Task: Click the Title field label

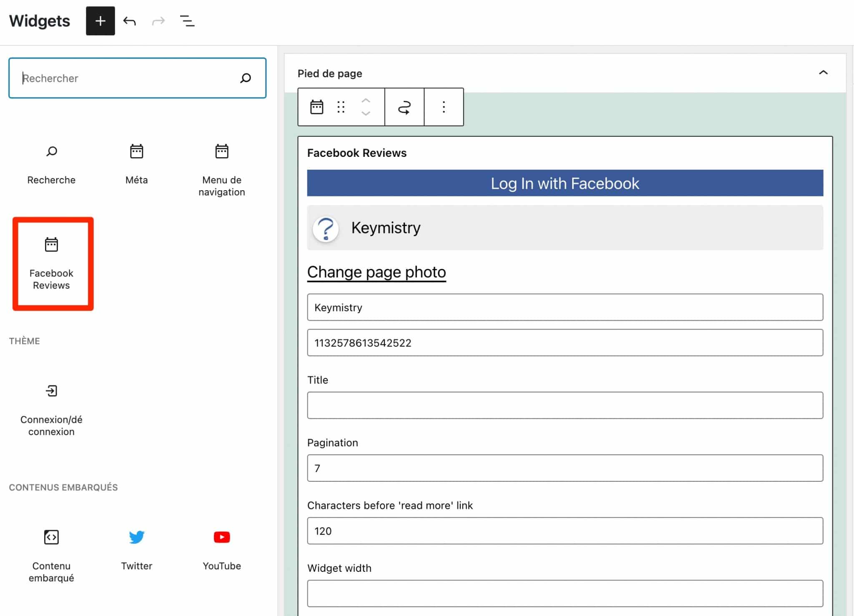Action: pos(318,380)
